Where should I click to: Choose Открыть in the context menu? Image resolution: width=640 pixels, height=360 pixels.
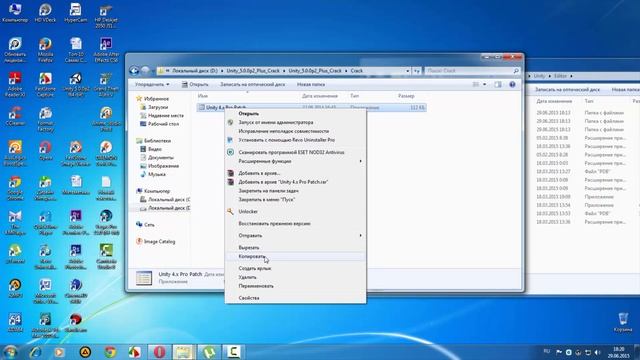[x=295, y=114]
